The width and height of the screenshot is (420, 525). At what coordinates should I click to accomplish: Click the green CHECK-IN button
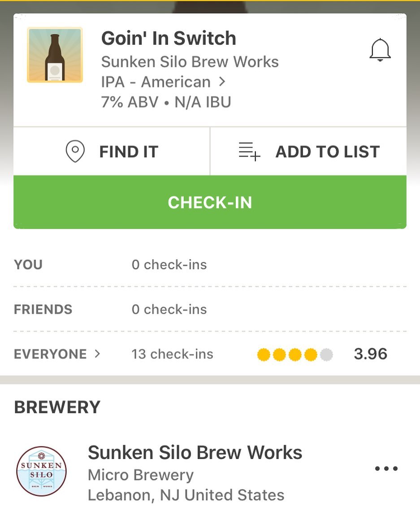coord(210,202)
